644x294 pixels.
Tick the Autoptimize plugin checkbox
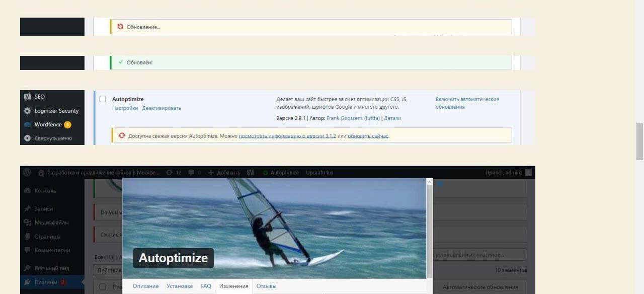point(103,99)
